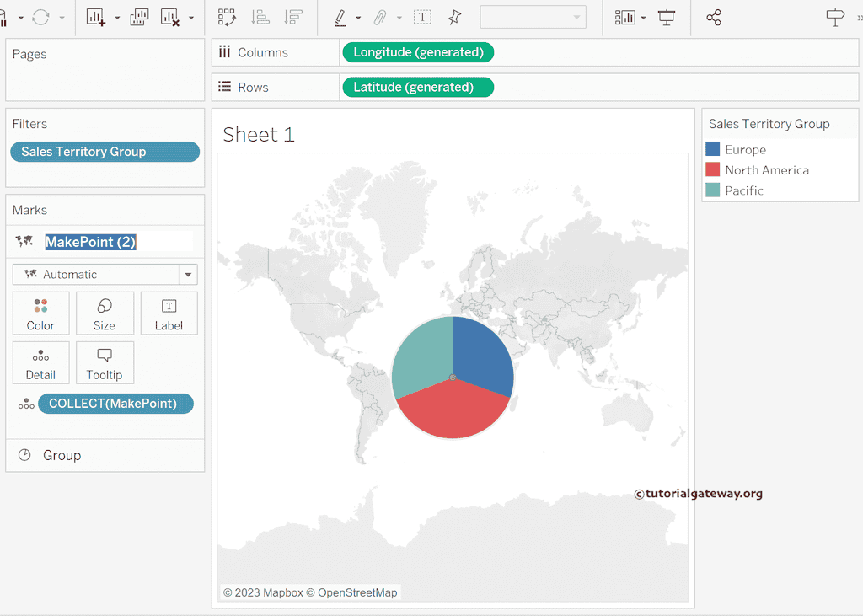This screenshot has width=863, height=616.
Task: Click the pie icon next to Group
Action: 24,455
